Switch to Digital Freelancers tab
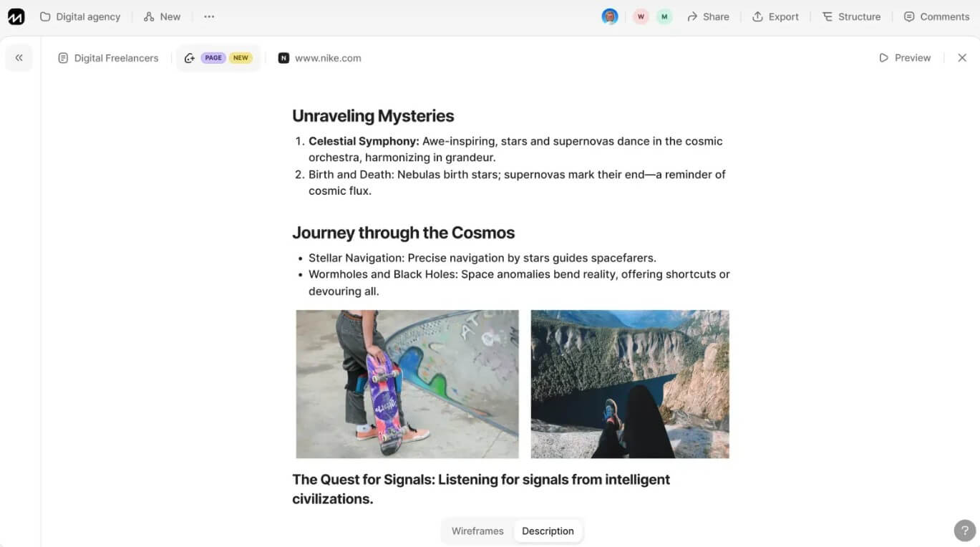980x547 pixels. (108, 58)
